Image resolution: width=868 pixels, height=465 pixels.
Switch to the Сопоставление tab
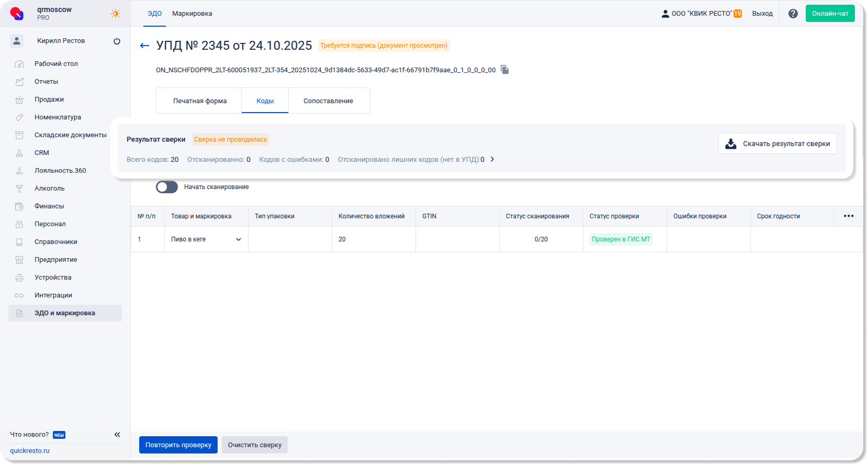tap(328, 101)
